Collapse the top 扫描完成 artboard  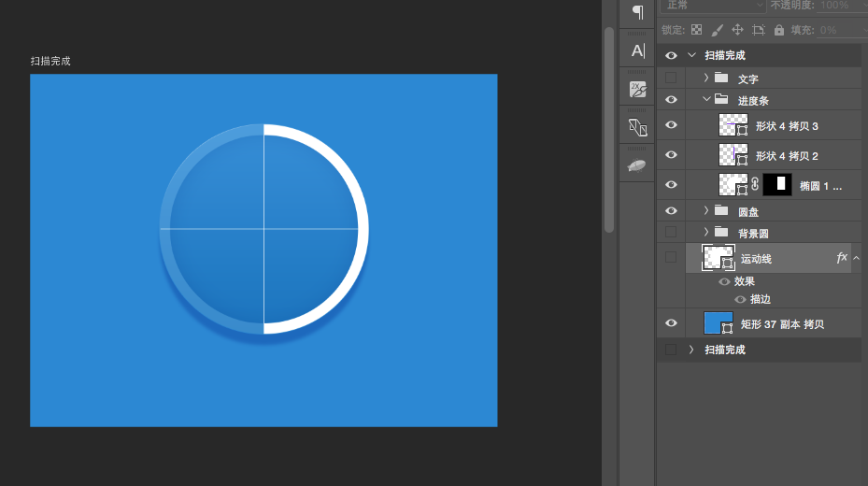(x=691, y=55)
